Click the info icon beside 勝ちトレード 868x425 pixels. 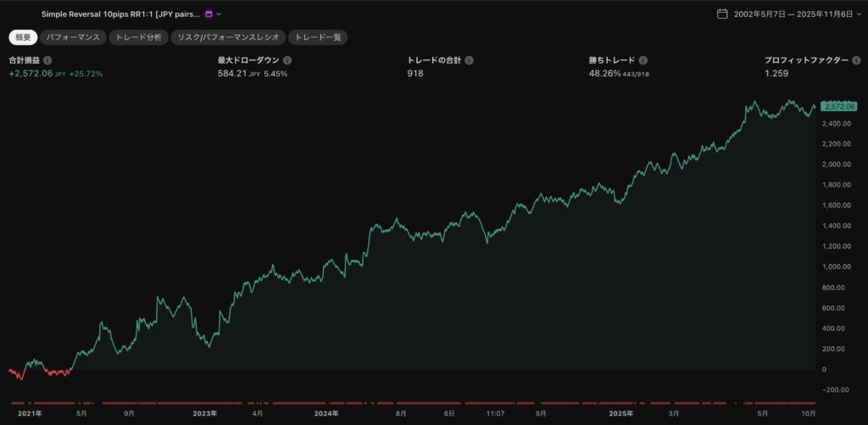click(643, 61)
